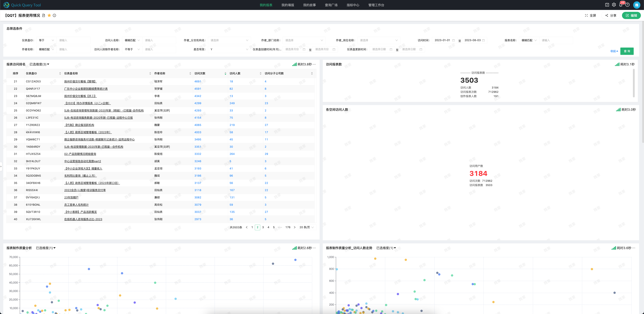The width and height of the screenshot is (644, 314).
Task: Jump to last page 176
Action: pyautogui.click(x=288, y=227)
